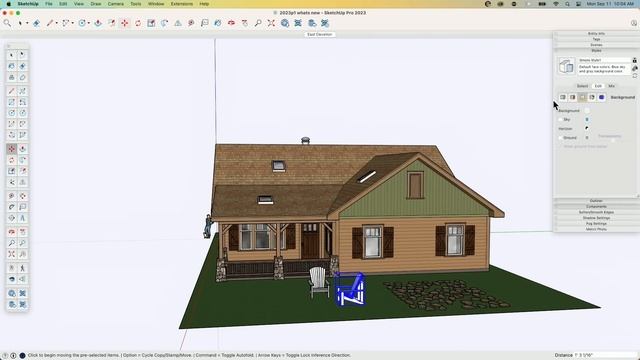
Task: Open the 3D Warehouse icon in top toolbar
Action: click(x=285, y=23)
